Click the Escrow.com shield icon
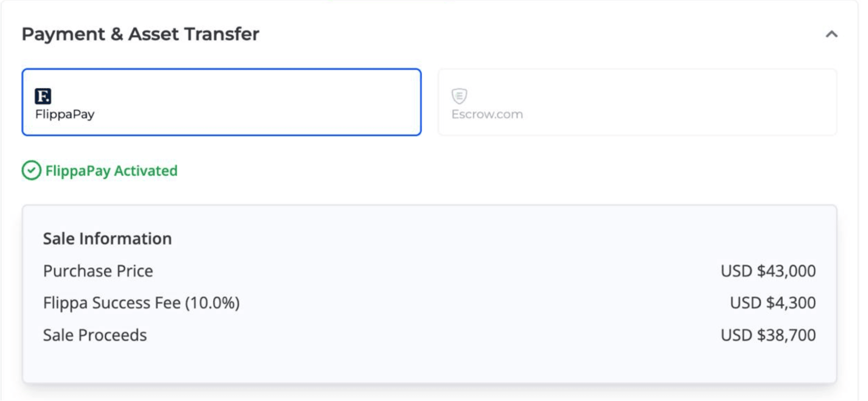This screenshot has height=401, width=868. tap(459, 96)
